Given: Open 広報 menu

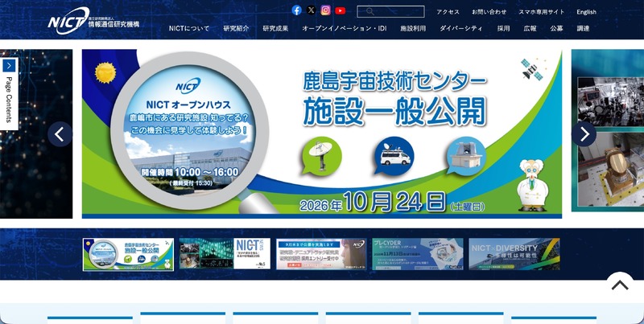Looking at the screenshot, I should point(530,28).
